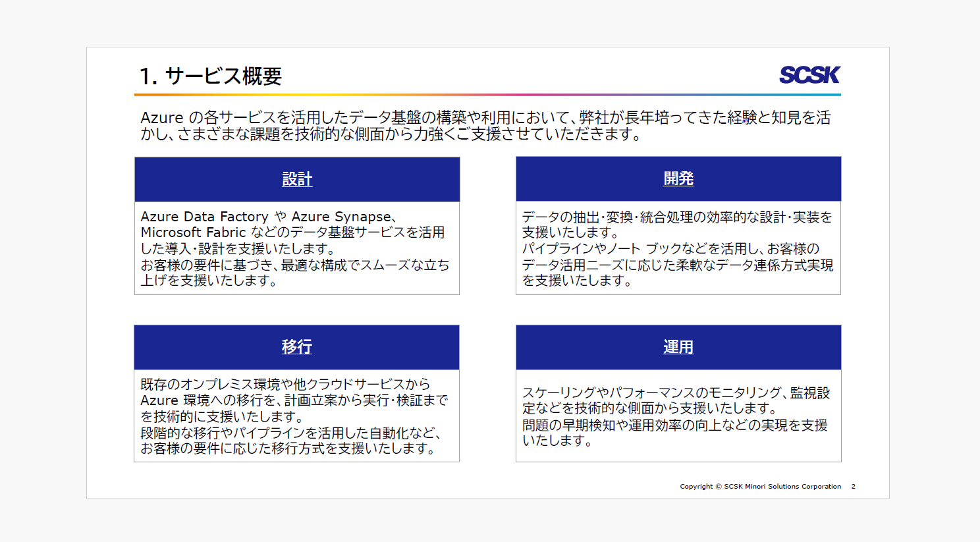Click the Azure Data Factory description text
This screenshot has width=980, height=542.
point(295,248)
